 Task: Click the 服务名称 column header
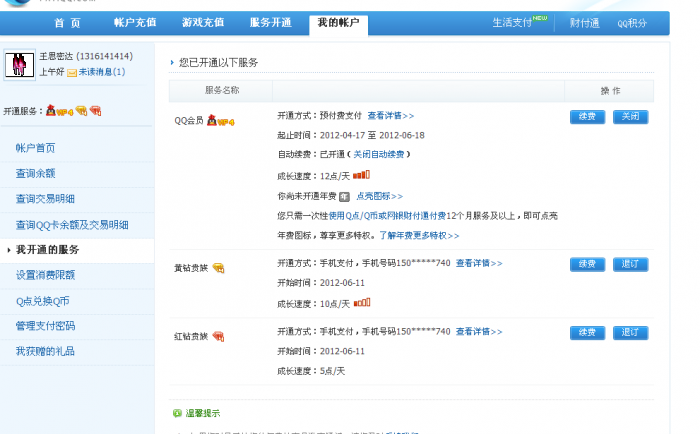tap(222, 90)
